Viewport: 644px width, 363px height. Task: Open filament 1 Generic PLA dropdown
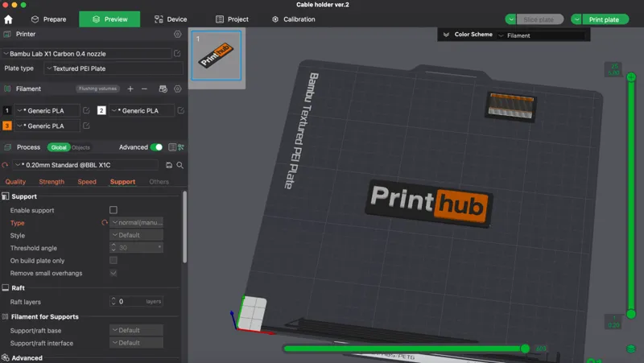pyautogui.click(x=47, y=110)
